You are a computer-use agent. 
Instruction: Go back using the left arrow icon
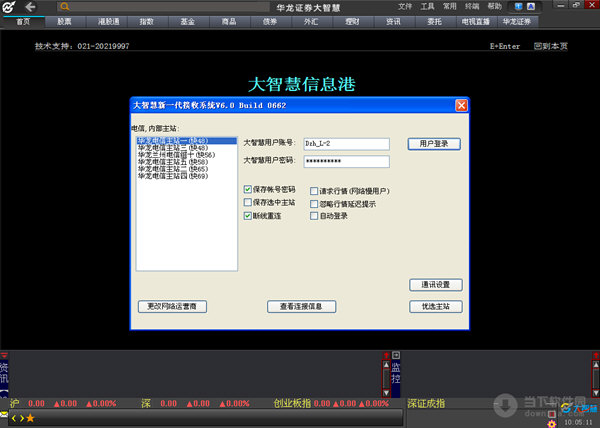coord(31,7)
